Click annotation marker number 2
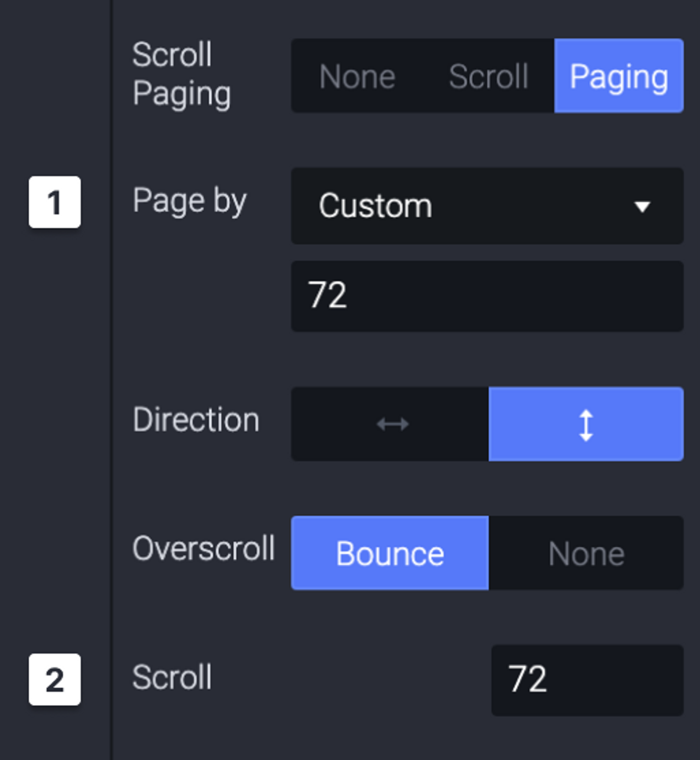The width and height of the screenshot is (700, 760). [x=55, y=679]
